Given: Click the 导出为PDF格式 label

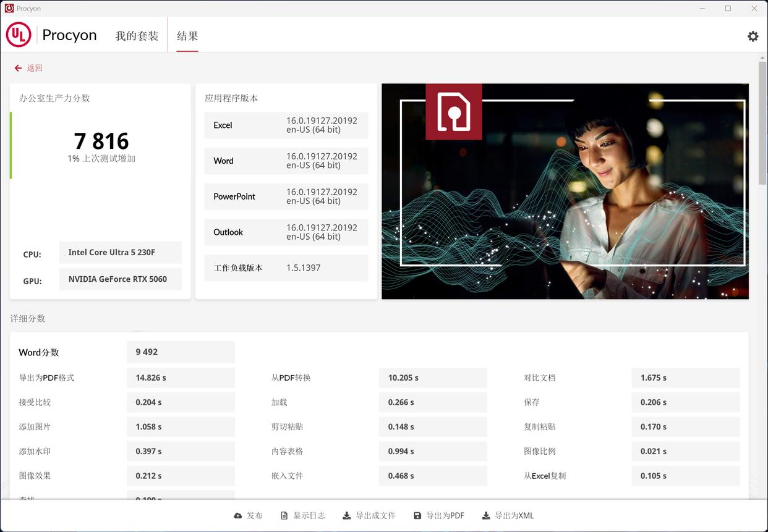Looking at the screenshot, I should coord(46,378).
